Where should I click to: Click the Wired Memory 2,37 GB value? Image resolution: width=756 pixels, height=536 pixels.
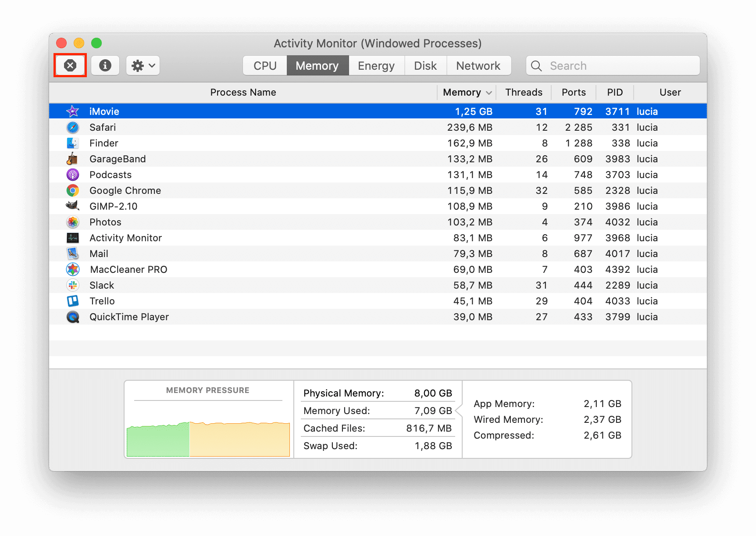coord(602,419)
